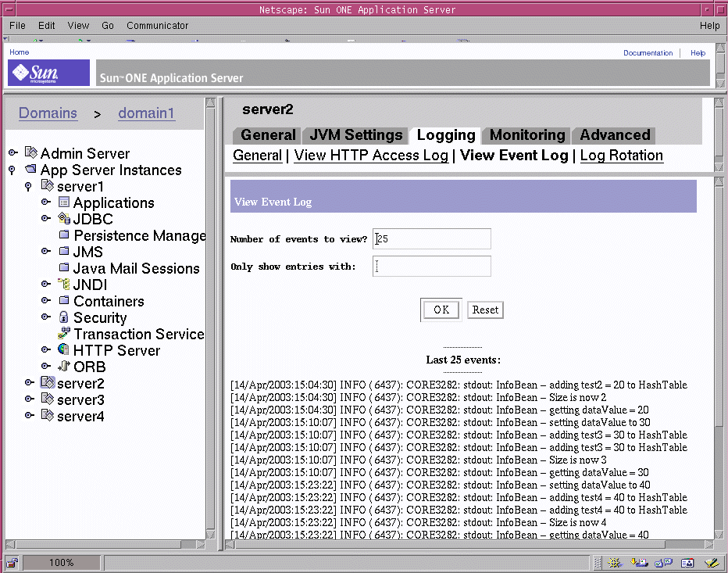Open the View menu

tap(78, 26)
